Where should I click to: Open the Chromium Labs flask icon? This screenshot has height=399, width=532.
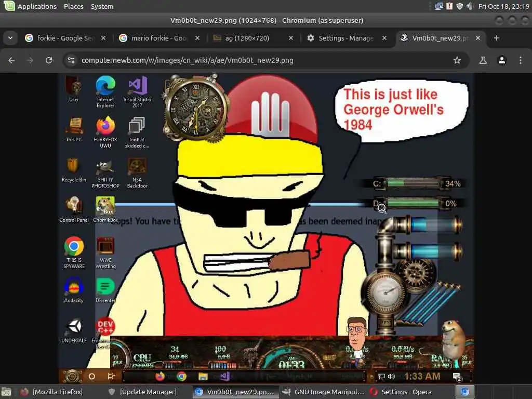[483, 60]
